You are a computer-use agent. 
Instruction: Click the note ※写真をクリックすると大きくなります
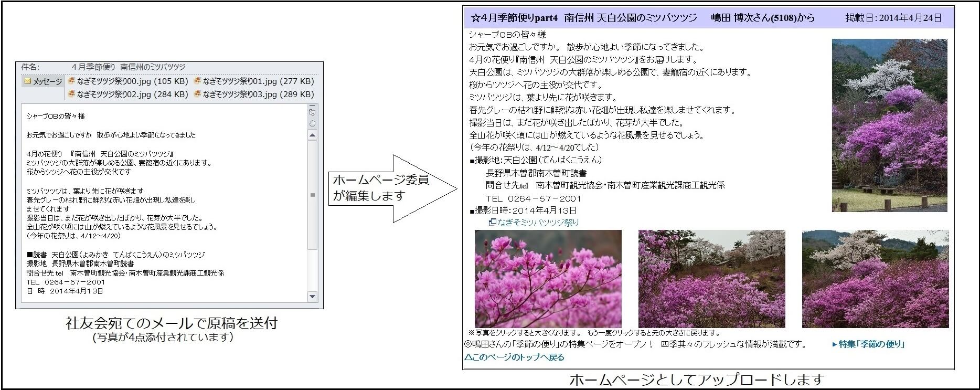tap(524, 333)
